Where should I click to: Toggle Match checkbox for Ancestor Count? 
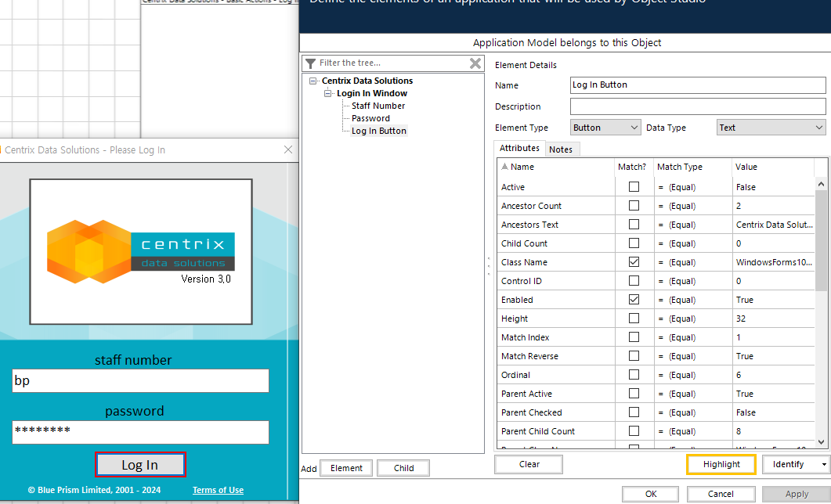(x=634, y=205)
